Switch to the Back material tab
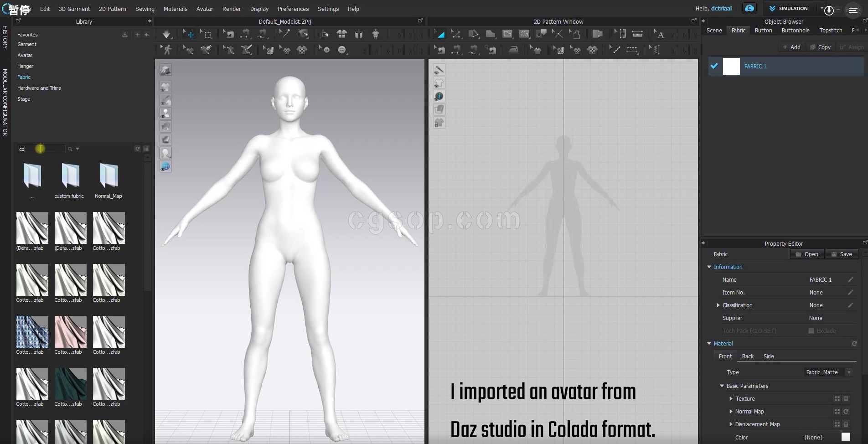The height and width of the screenshot is (444, 868). point(748,356)
